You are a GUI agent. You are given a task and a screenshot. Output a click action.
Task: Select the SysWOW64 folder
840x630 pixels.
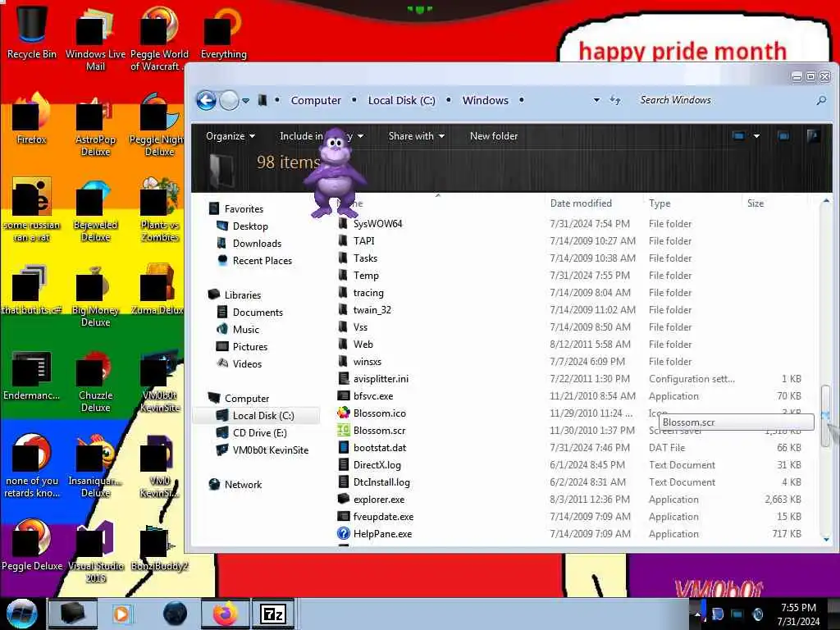(377, 224)
